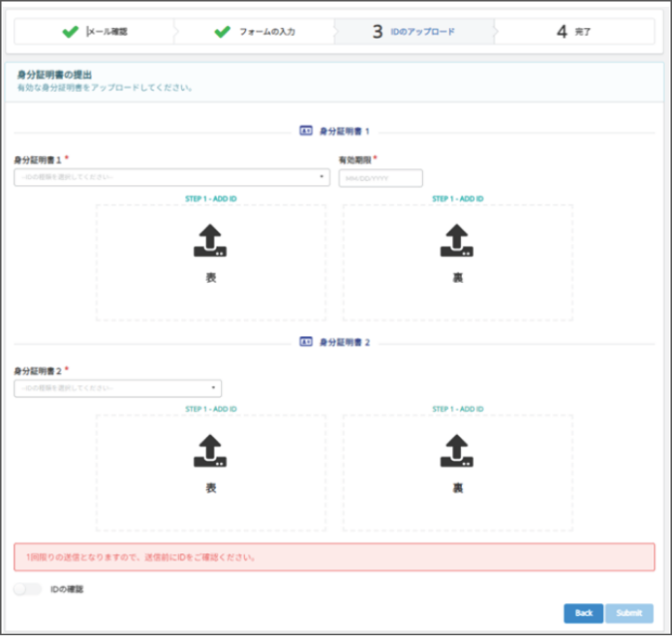Go to the メール確認 step tab
The width and height of the screenshot is (672, 636).
click(95, 31)
